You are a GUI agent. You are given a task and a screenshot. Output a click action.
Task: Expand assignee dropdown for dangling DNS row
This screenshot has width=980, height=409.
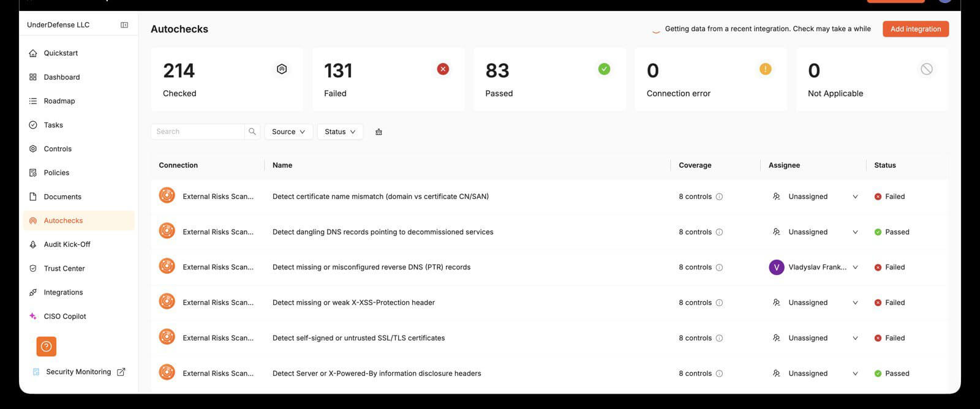coord(855,232)
